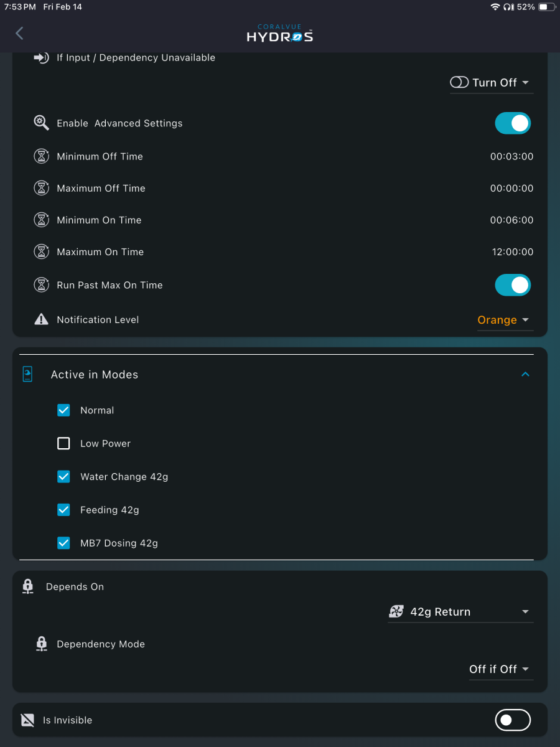Turn off Run Past Max On Time
The image size is (560, 747).
(x=513, y=285)
